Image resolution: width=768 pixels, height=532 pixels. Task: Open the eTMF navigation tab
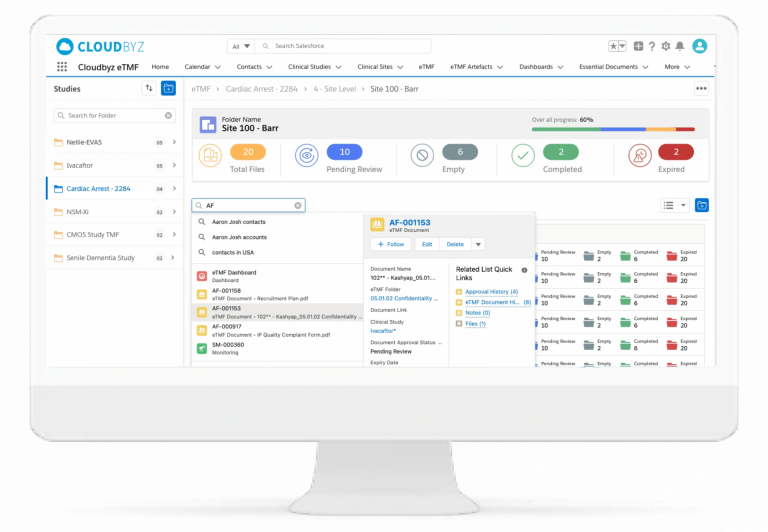tap(427, 67)
